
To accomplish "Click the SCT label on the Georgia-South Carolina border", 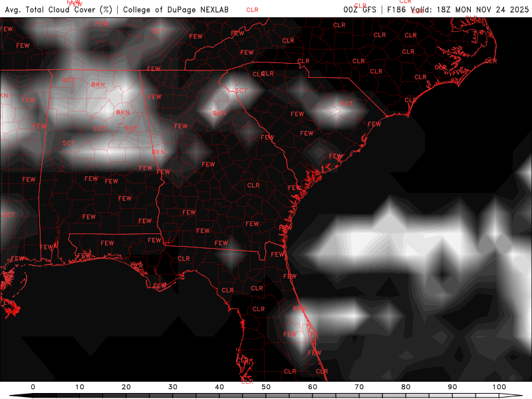I will pyautogui.click(x=241, y=90).
